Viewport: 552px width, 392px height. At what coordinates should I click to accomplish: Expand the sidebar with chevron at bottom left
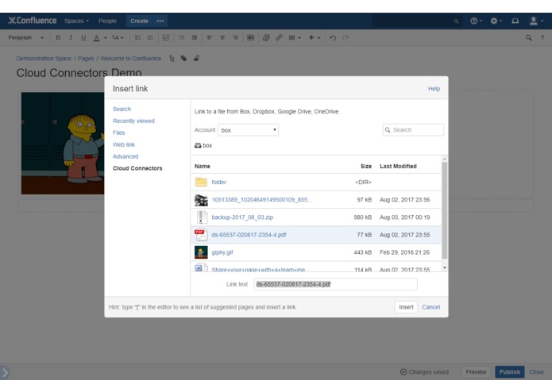tap(5, 372)
